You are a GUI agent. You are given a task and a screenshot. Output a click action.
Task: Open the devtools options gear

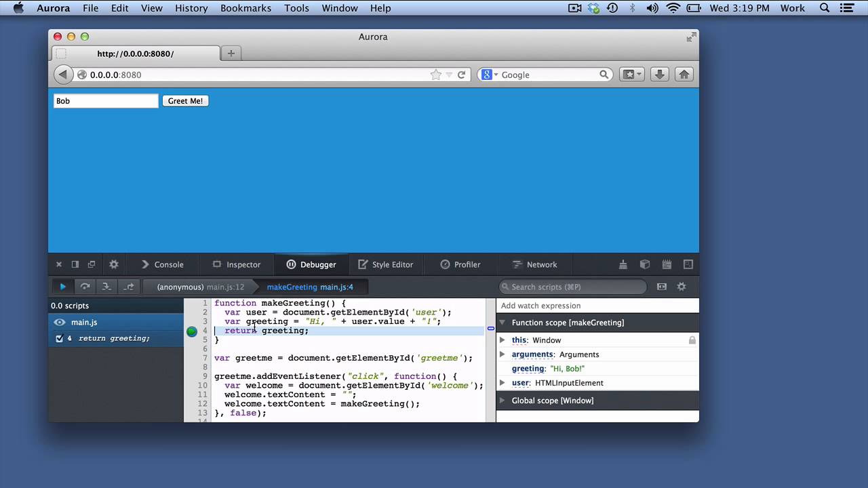tap(114, 264)
